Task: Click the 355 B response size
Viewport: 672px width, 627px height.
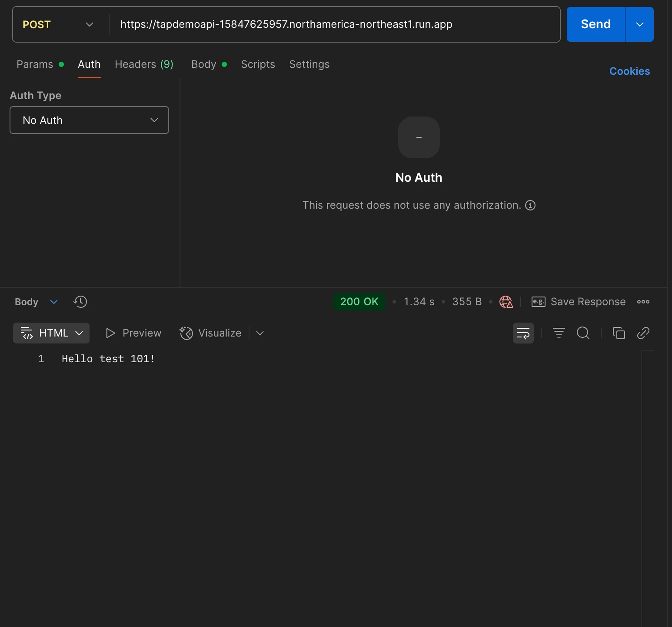Action: 467,302
